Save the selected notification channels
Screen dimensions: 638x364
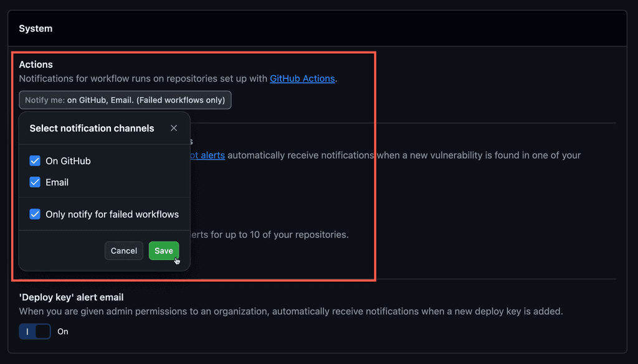[x=163, y=251]
